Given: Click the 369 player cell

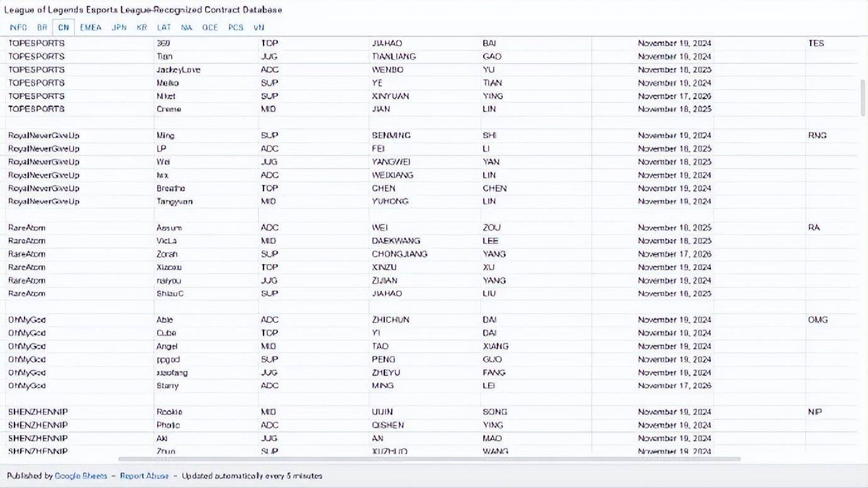Looking at the screenshot, I should (163, 43).
